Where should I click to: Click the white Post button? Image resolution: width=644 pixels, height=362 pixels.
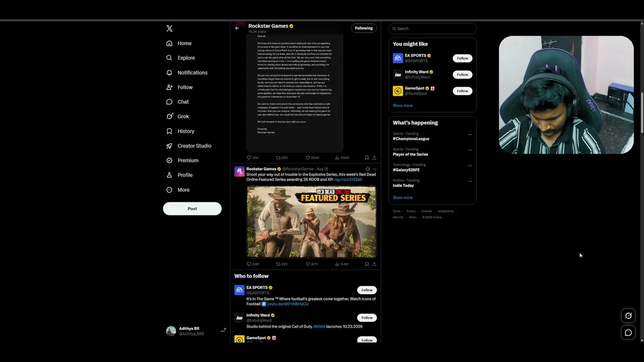[x=192, y=209]
